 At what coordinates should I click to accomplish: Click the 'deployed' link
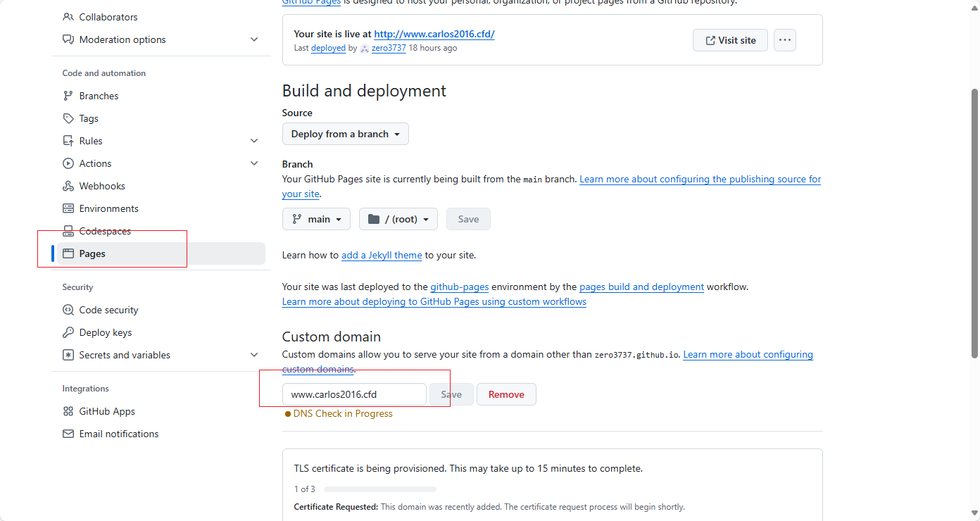[328, 48]
